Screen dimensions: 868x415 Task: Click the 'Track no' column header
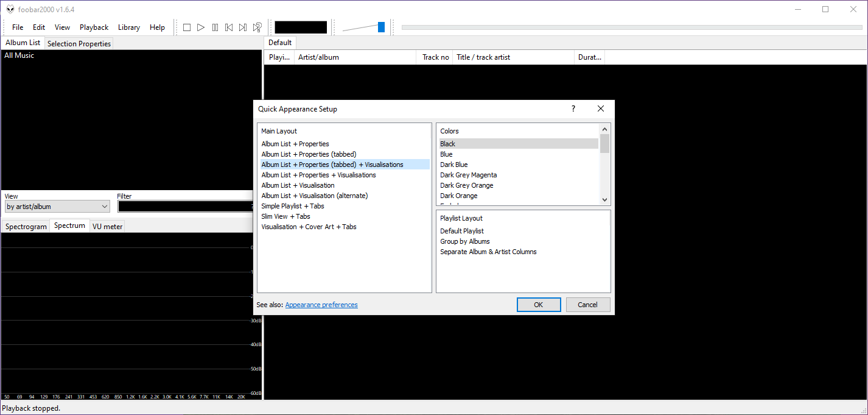(x=435, y=57)
